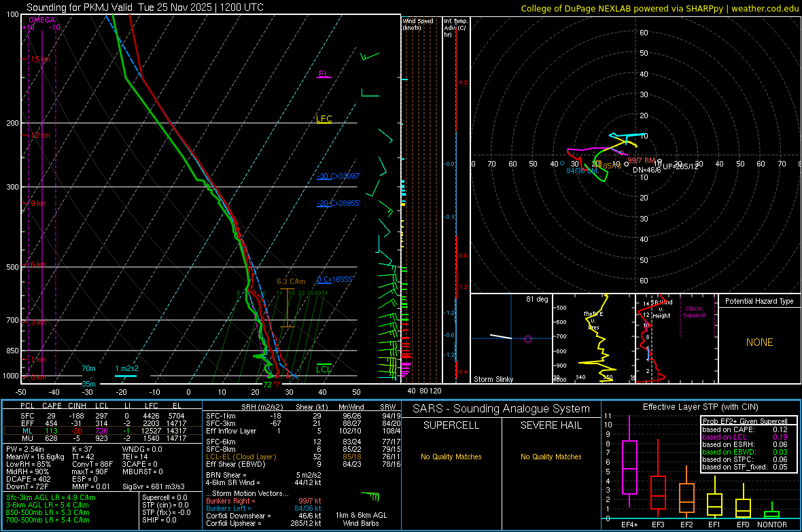Click the '6.3 C/km' lapse rate label
802x532 pixels.
291,281
